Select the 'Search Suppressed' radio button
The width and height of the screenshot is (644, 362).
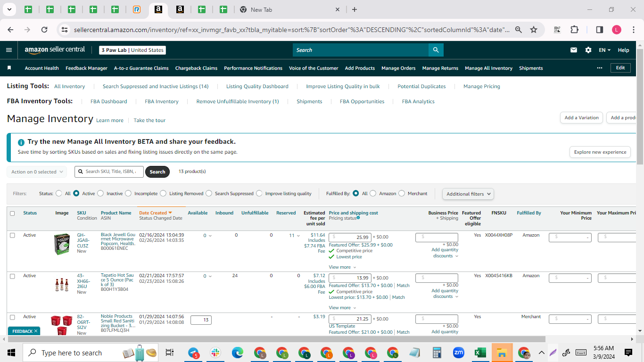(x=209, y=193)
